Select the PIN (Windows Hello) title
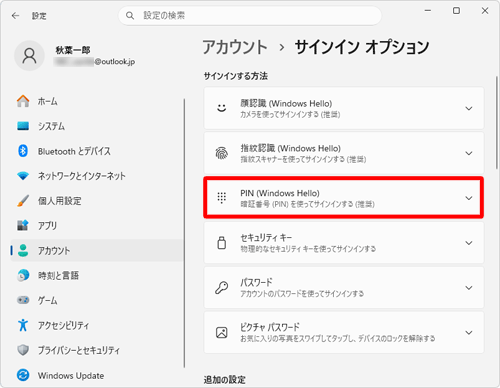The height and width of the screenshot is (388, 500). [280, 193]
